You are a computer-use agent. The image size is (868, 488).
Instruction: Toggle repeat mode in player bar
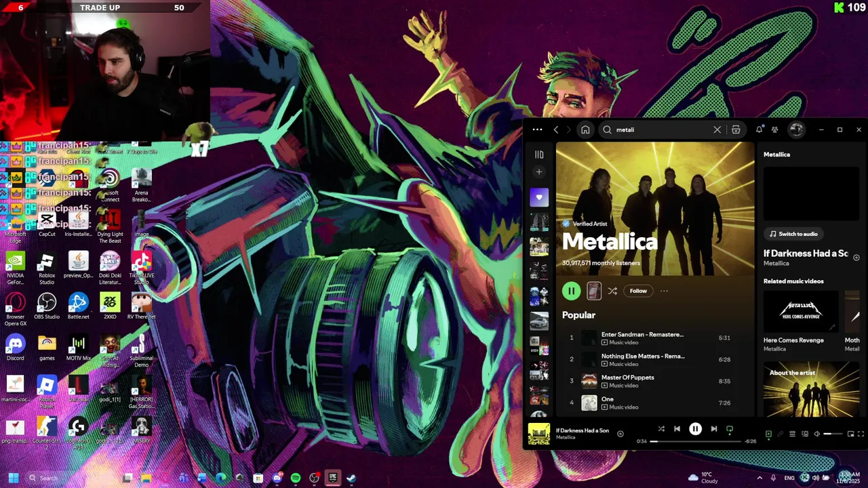(x=730, y=429)
